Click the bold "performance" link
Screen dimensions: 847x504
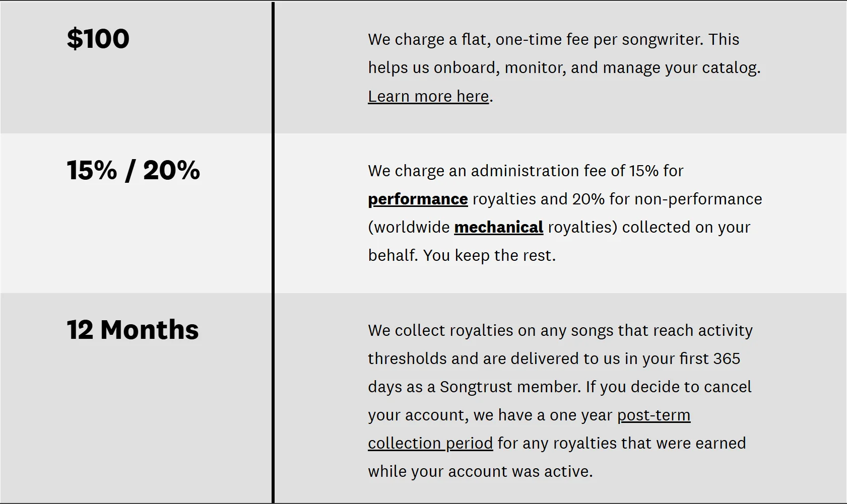coord(418,199)
